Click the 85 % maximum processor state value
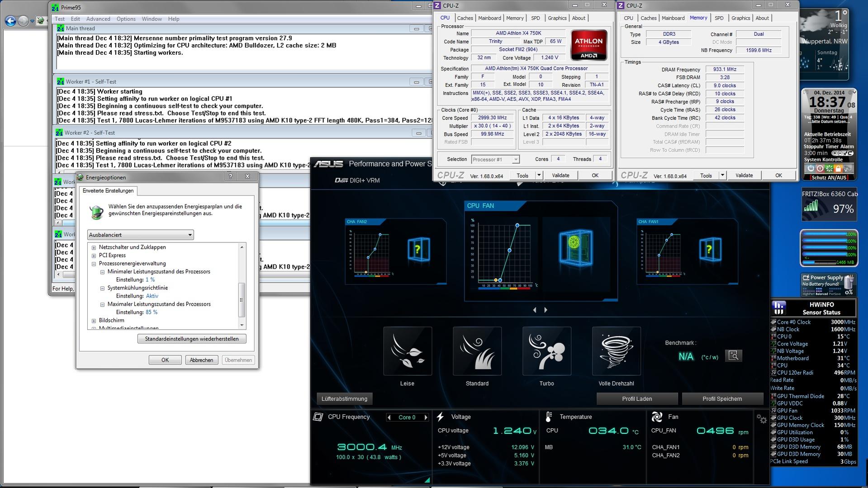The width and height of the screenshot is (868, 488). click(152, 313)
